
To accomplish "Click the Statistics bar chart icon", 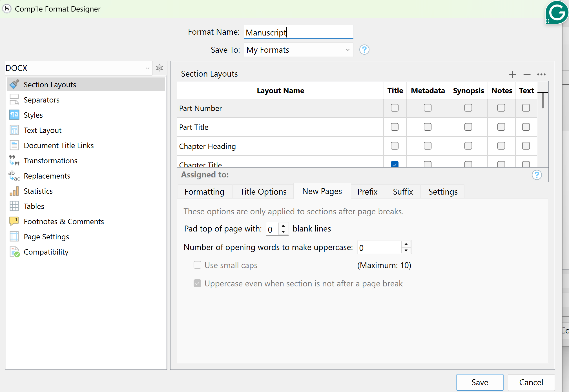I will pos(14,191).
